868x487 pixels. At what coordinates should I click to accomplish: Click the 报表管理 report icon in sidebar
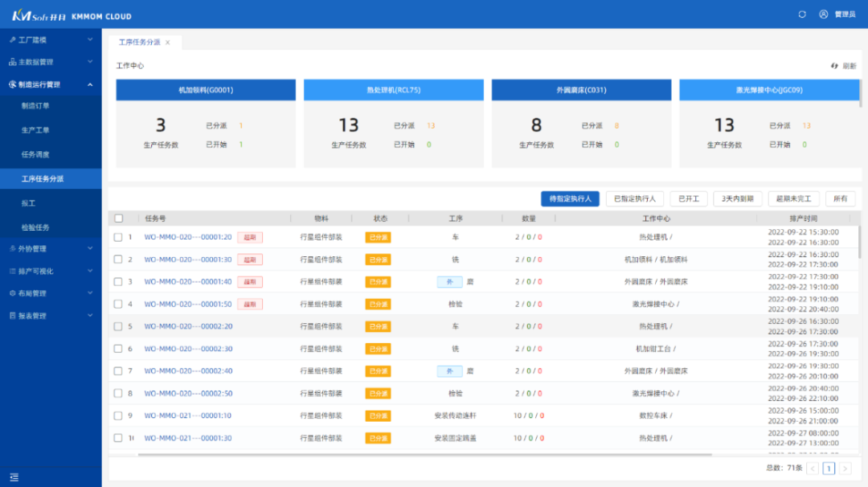click(12, 316)
